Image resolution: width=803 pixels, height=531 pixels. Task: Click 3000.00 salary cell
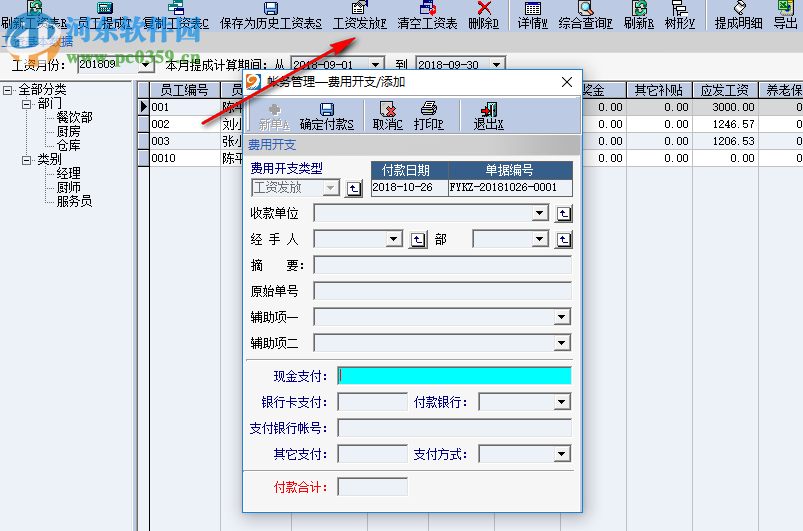click(x=725, y=107)
